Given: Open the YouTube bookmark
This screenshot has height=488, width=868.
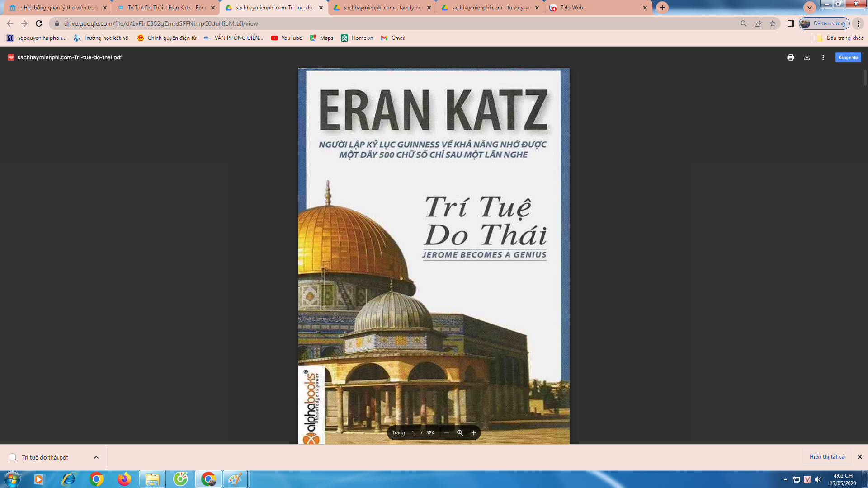Looking at the screenshot, I should [x=286, y=38].
